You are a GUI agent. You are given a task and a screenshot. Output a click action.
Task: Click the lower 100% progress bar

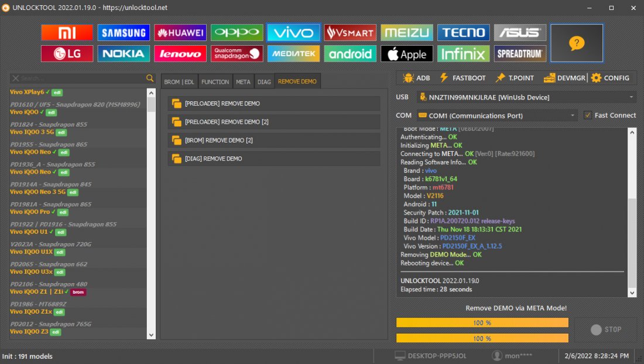click(x=482, y=338)
